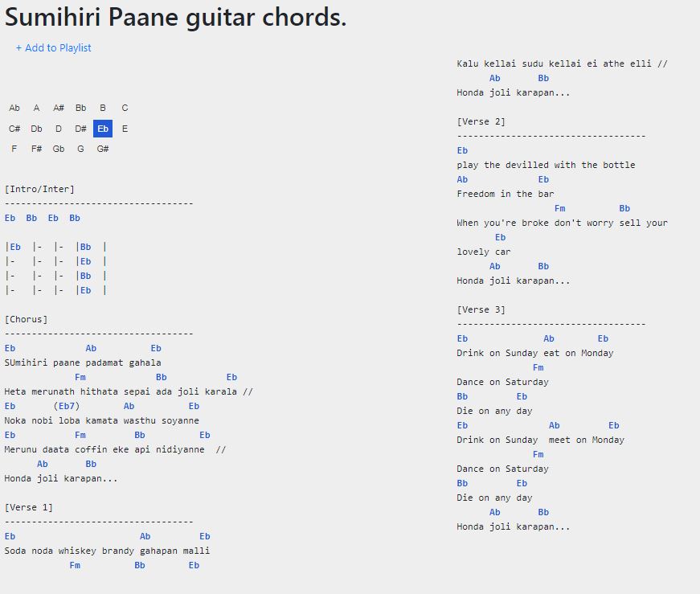Select the D key button

point(59,129)
